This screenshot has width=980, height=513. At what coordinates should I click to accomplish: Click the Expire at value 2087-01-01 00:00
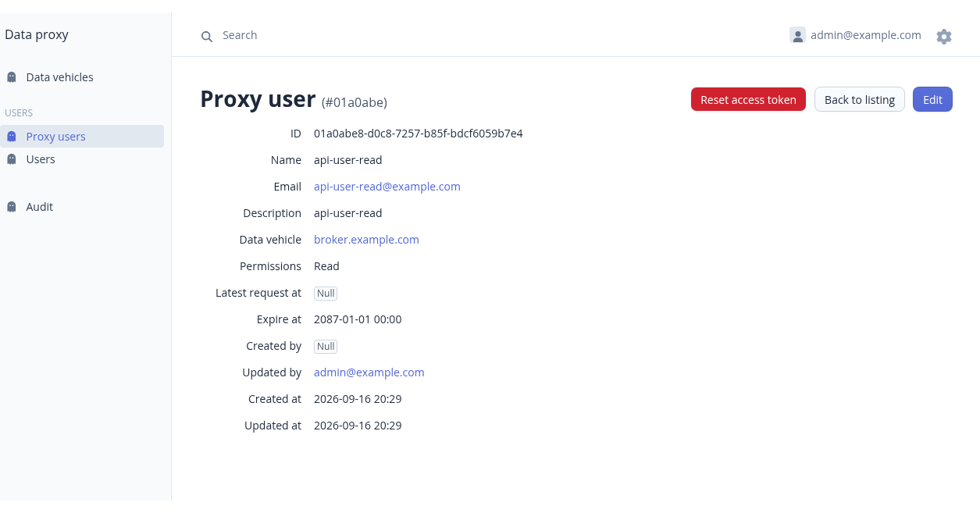358,319
